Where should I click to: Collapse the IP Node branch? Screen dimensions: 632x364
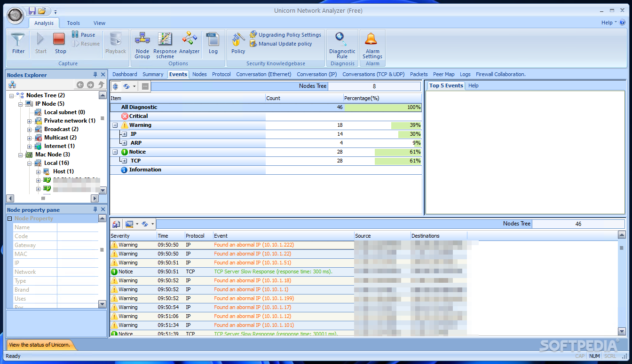(20, 104)
